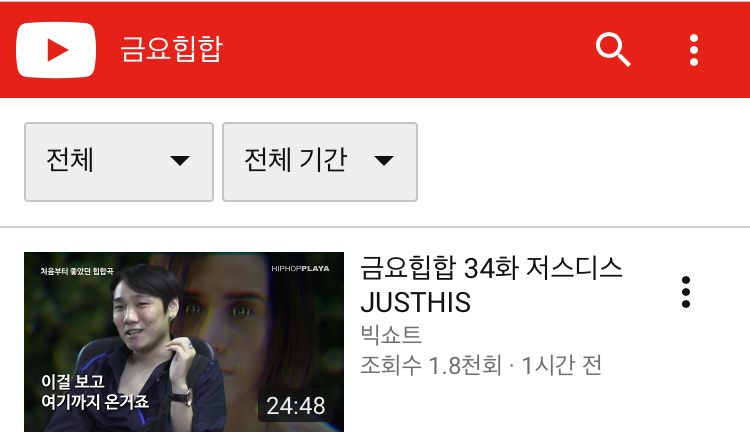This screenshot has width=750, height=446.
Task: Select the 금요힙합 header title
Action: click(x=172, y=49)
